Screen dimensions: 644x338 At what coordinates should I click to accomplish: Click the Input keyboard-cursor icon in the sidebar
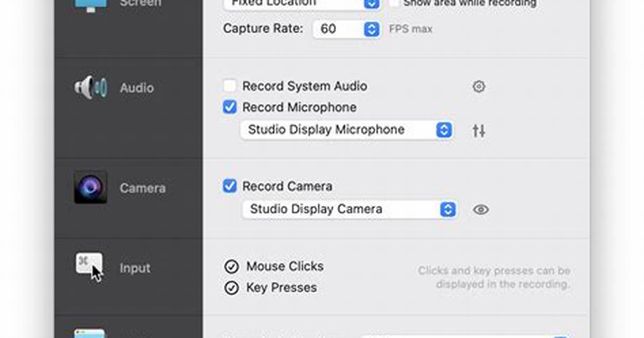point(89,267)
